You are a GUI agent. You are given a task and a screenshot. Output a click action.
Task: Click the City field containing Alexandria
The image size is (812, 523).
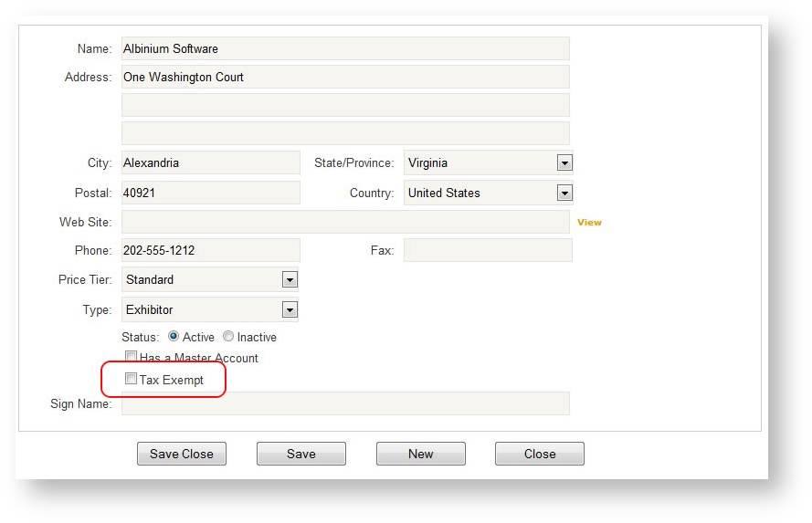point(210,163)
